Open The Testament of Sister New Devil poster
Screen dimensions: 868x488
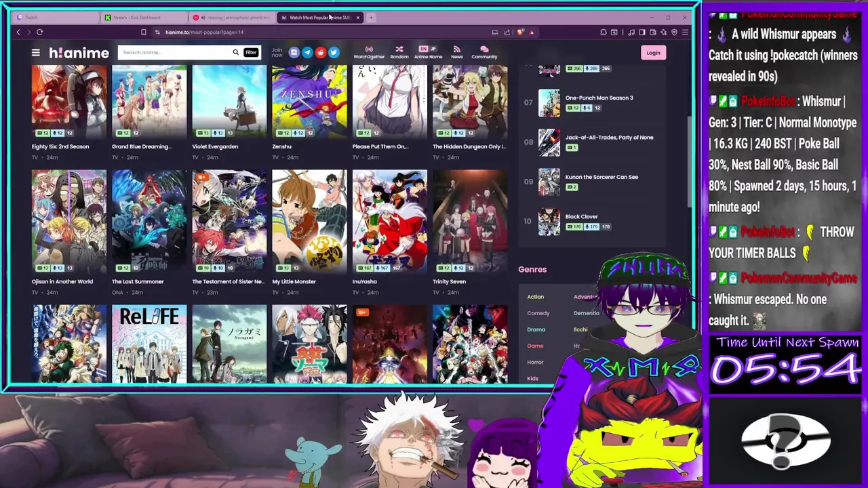[229, 221]
